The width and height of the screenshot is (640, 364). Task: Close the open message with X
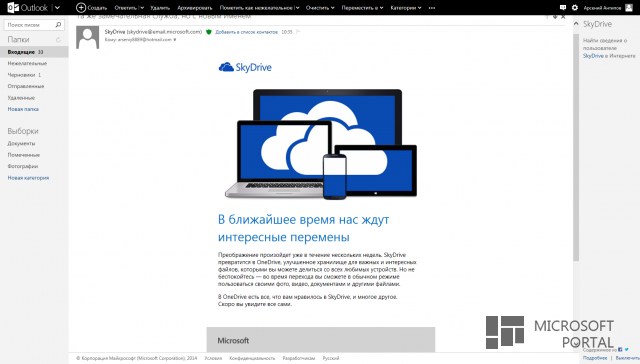click(563, 17)
